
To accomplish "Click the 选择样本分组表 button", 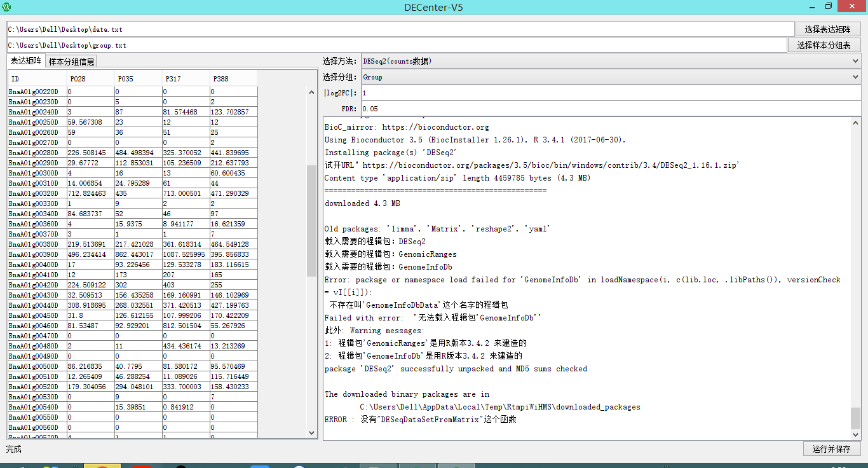I will tap(824, 45).
